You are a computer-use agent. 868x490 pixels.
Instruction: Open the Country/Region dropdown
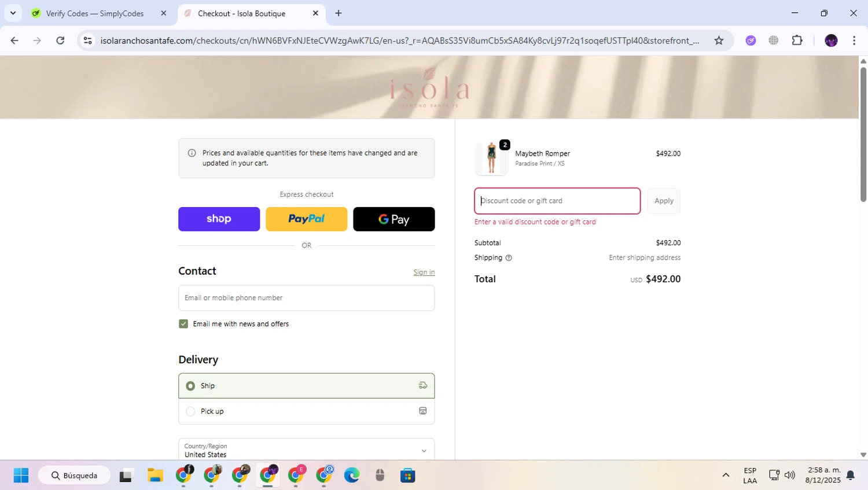point(306,450)
